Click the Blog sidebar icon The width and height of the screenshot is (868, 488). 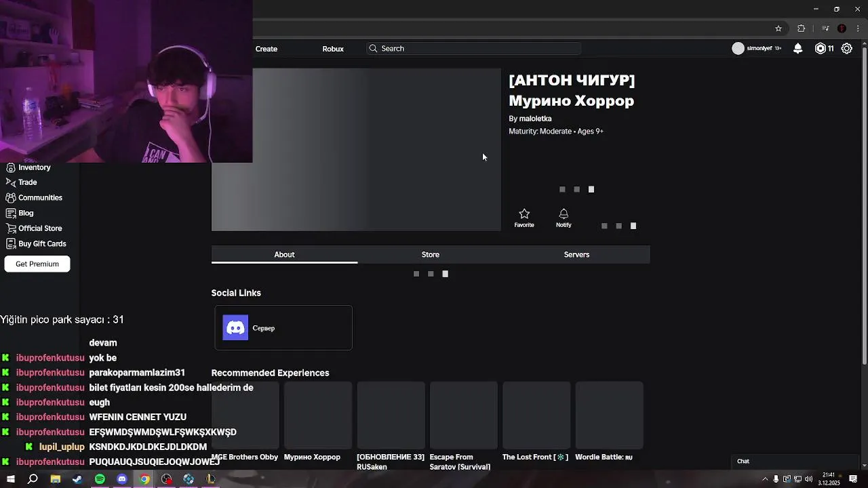click(x=11, y=213)
